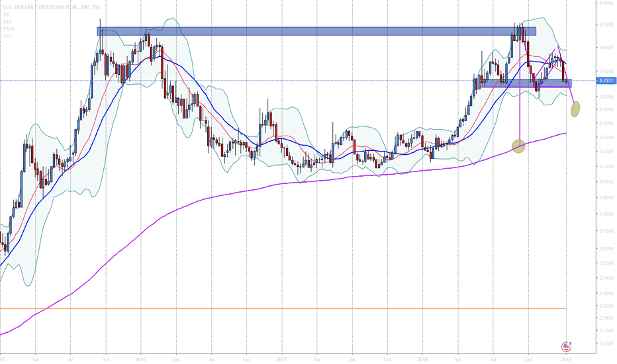Click the current price label 3.7231

(606, 80)
